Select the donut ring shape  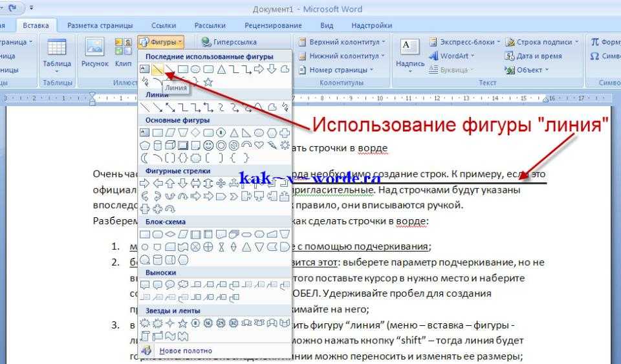(221, 145)
